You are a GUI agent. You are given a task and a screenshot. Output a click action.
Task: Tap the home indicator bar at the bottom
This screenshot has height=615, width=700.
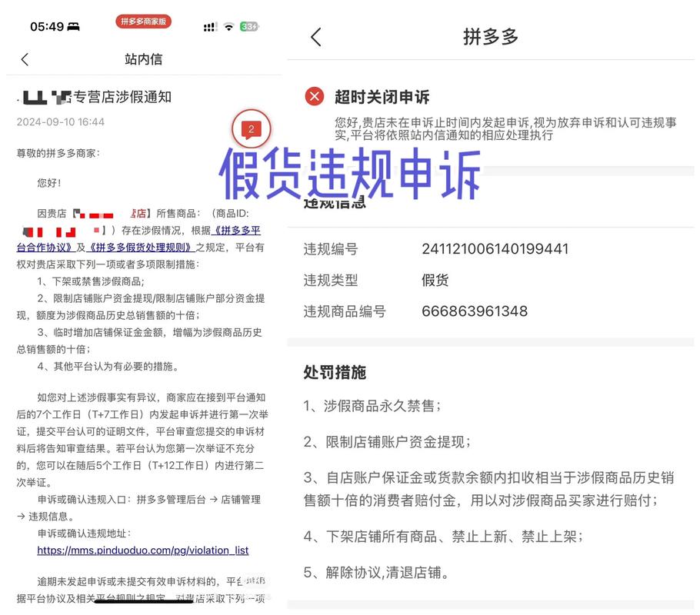point(144,601)
